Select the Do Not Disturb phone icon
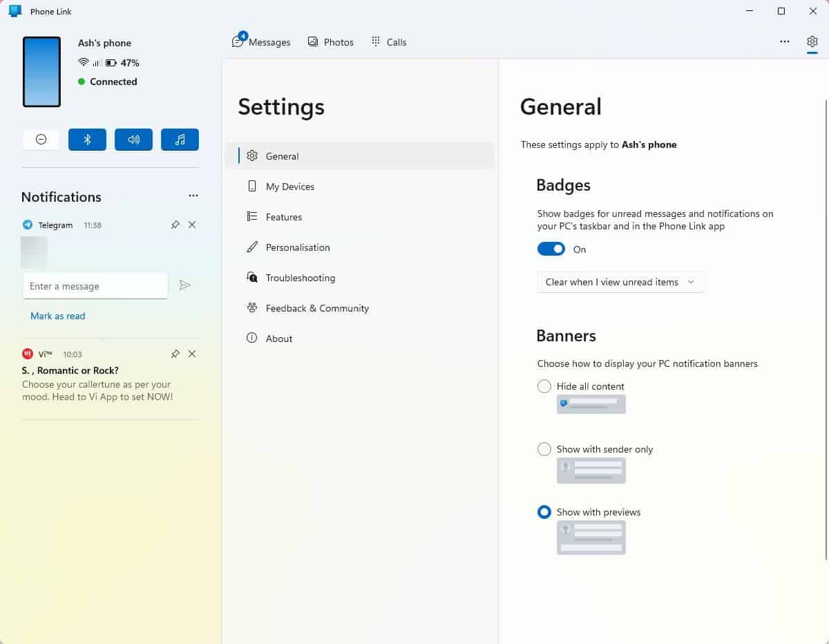This screenshot has width=829, height=644. coord(41,139)
